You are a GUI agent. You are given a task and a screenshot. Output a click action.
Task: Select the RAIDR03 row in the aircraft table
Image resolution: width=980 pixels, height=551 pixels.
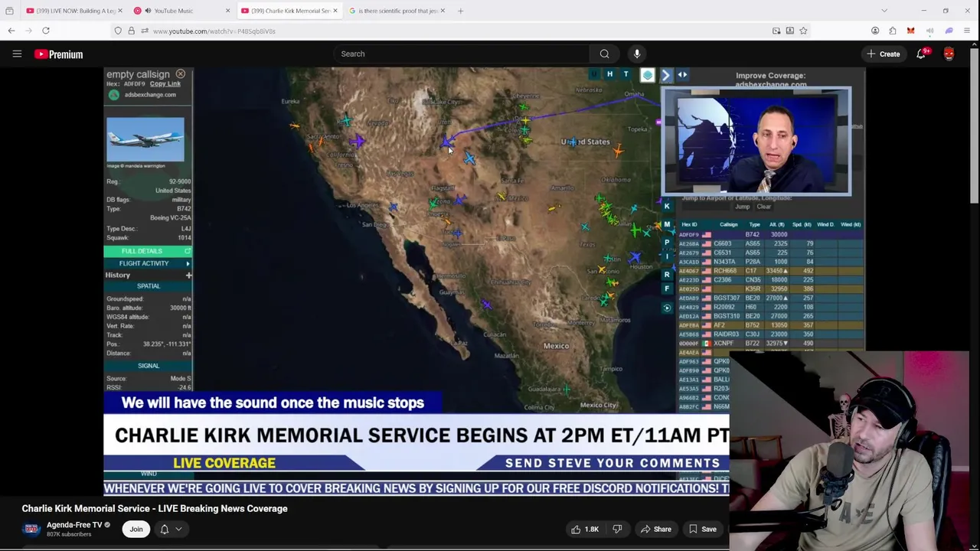click(x=770, y=334)
